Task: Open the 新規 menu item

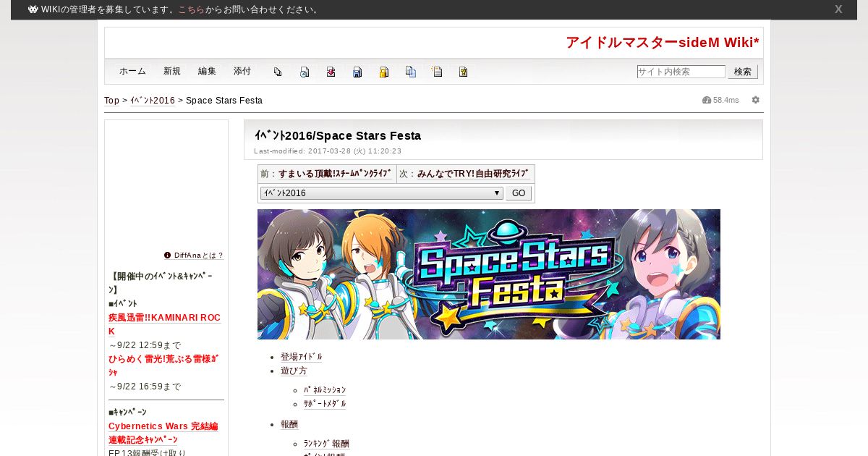Action: (x=172, y=71)
